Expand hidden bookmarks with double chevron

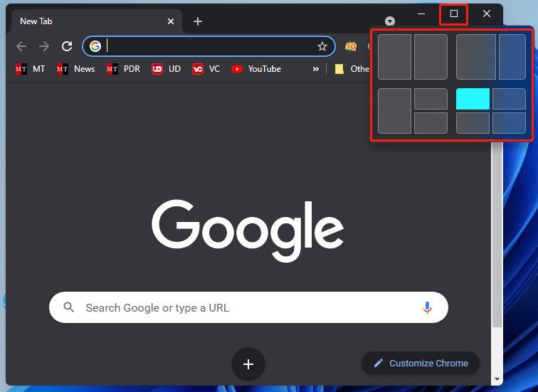coord(316,69)
